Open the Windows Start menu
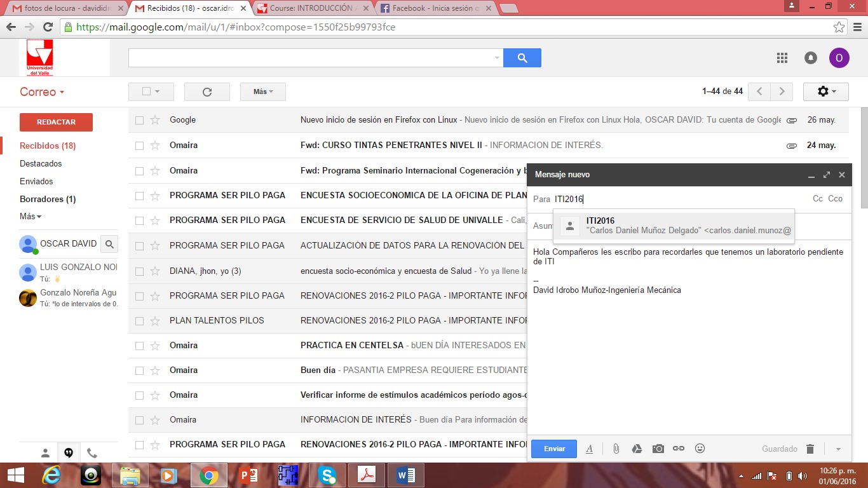This screenshot has height=488, width=868. (x=15, y=475)
